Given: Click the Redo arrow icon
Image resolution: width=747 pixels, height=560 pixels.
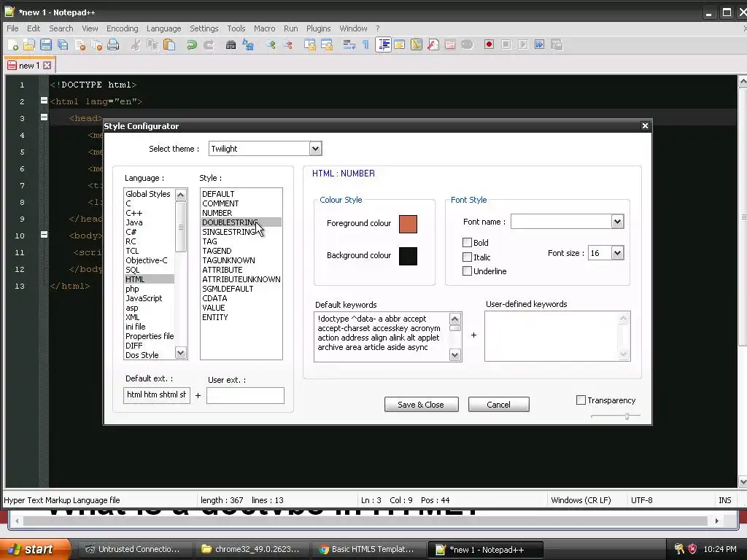Looking at the screenshot, I should click(209, 44).
